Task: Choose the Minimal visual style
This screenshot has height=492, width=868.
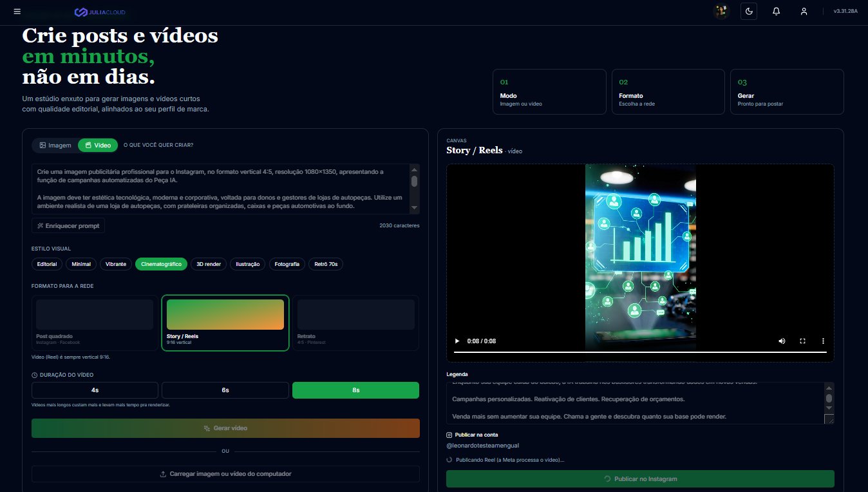Action: coord(81,264)
